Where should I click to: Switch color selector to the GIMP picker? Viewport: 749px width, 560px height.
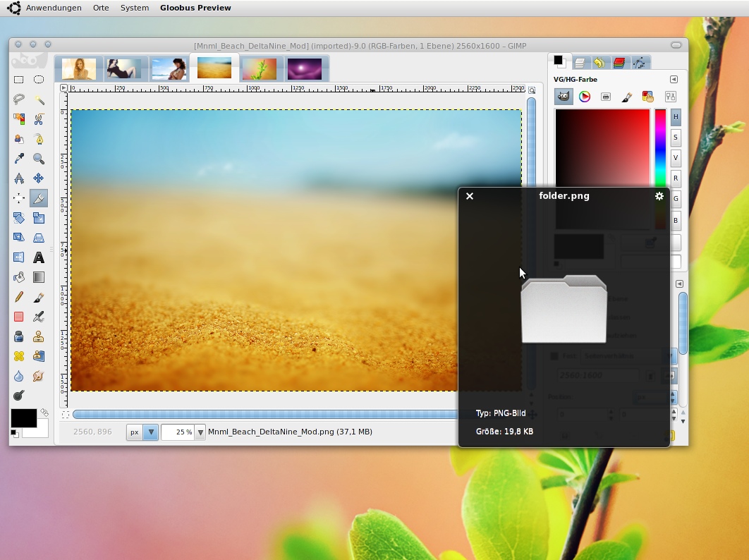pyautogui.click(x=564, y=97)
